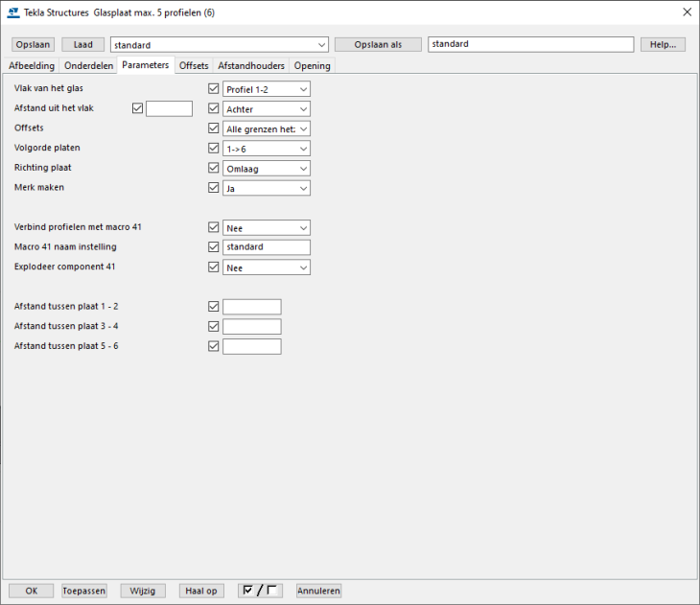Click the 'Volgorde platen' label
The image size is (700, 605).
click(x=47, y=148)
